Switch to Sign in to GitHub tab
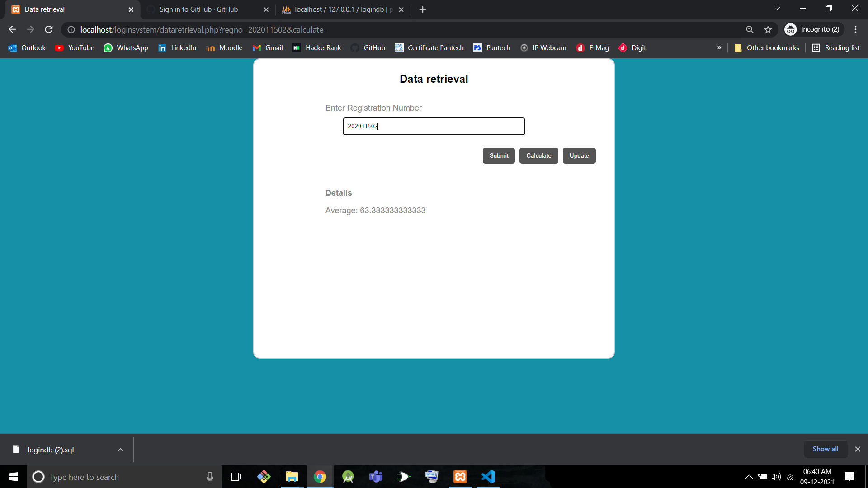The image size is (868, 488). [x=199, y=9]
